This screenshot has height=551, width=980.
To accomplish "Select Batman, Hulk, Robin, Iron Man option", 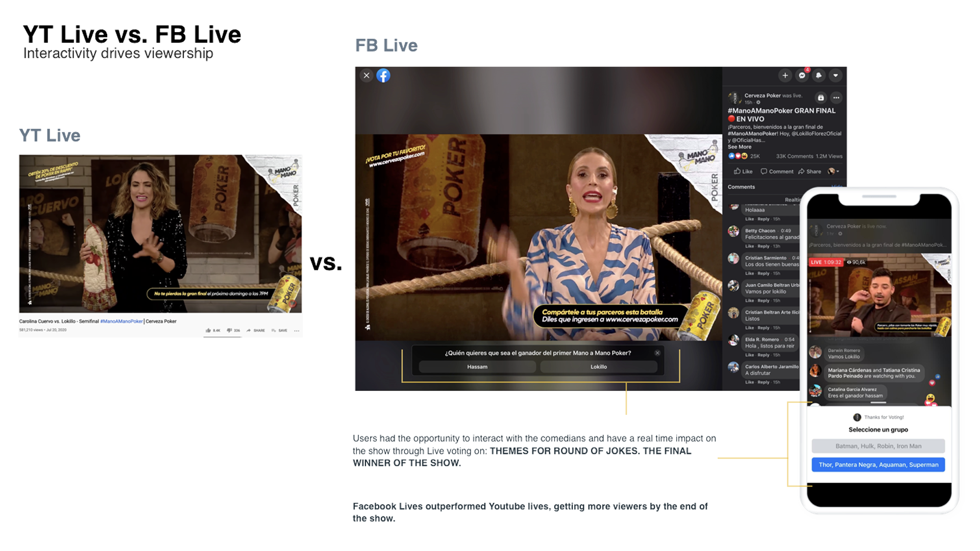I will click(878, 446).
